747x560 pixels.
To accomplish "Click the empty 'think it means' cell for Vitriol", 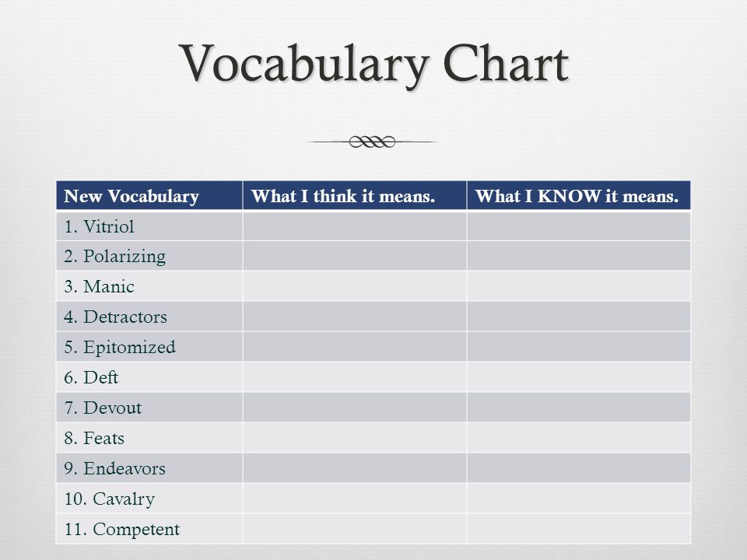I will click(355, 226).
